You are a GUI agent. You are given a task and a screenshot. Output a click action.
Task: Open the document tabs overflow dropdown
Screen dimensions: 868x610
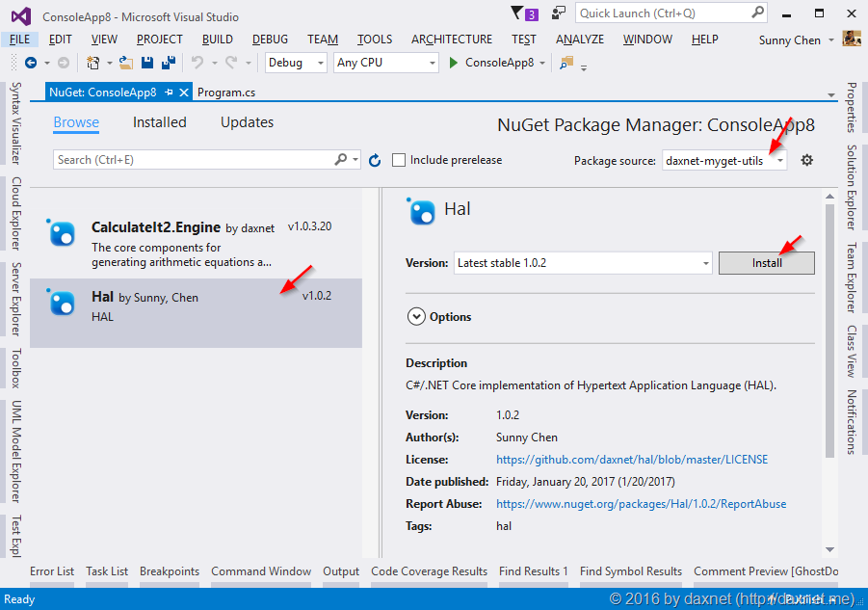(831, 95)
